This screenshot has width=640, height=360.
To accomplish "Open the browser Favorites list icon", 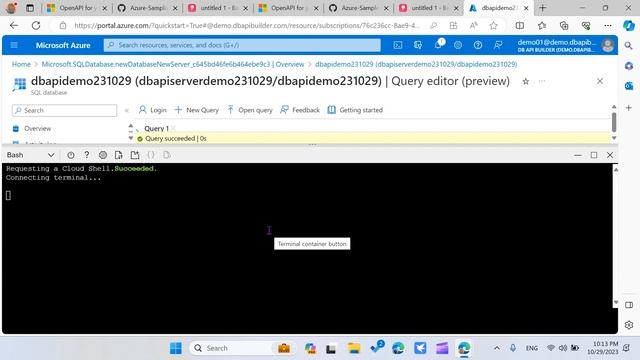I will tap(542, 26).
